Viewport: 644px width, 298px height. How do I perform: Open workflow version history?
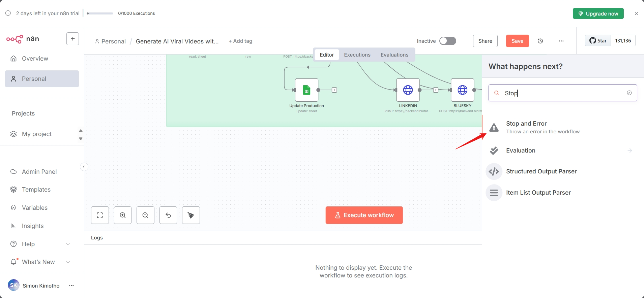(x=540, y=41)
